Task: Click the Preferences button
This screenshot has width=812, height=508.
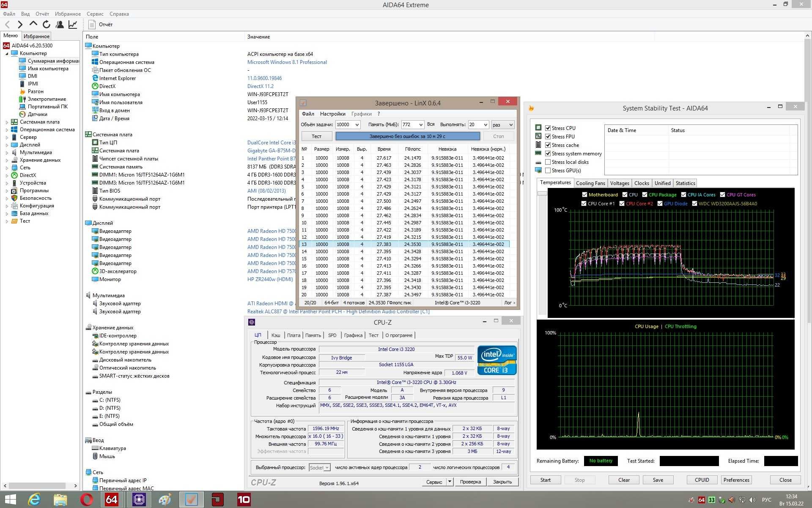Action: 736,480
